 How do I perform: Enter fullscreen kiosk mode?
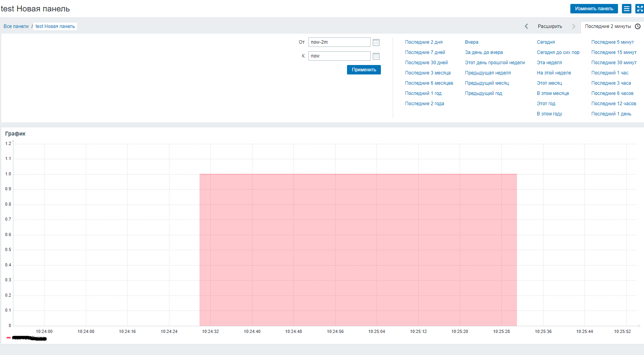click(640, 9)
